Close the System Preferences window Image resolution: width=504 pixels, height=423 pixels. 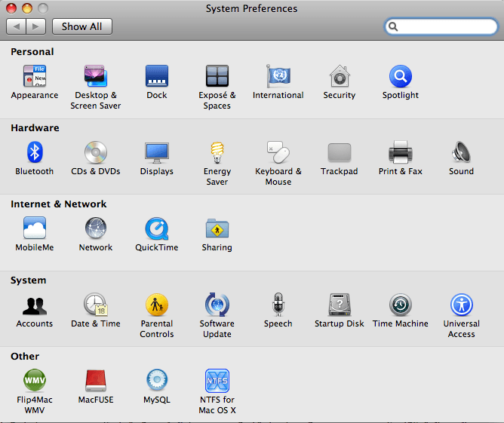11,8
